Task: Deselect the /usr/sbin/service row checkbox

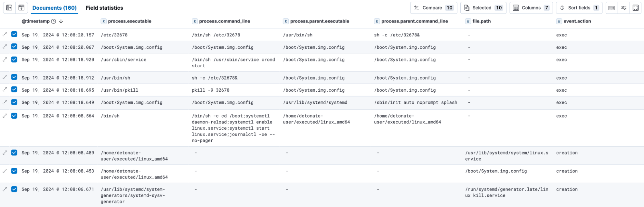Action: [14, 59]
